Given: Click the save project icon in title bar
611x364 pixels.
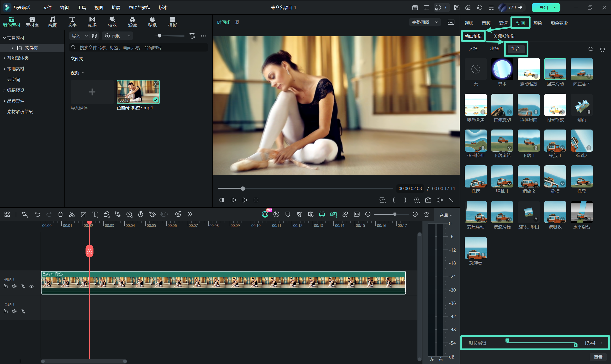Looking at the screenshot, I should (457, 8).
